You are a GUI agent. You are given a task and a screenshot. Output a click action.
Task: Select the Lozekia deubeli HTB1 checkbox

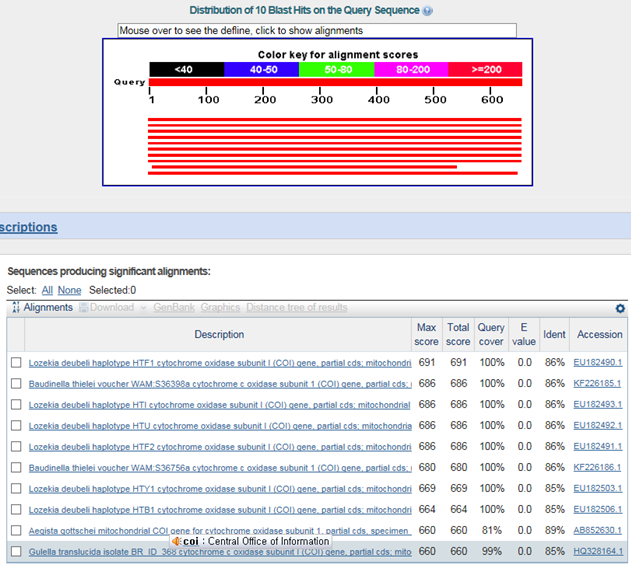16,509
